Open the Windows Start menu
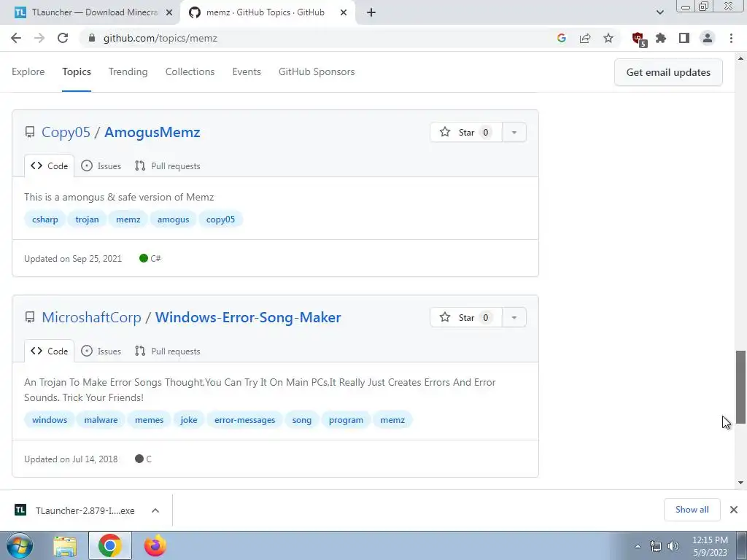This screenshot has width=747, height=560. tap(19, 545)
